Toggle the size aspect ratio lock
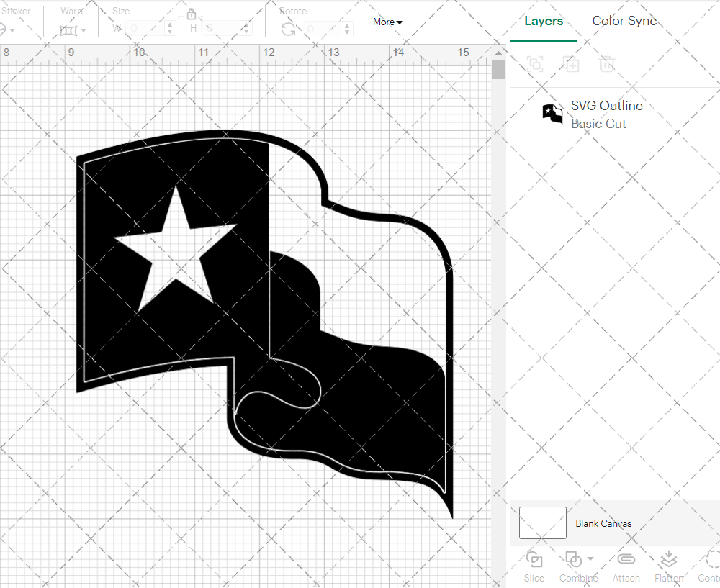Screen dimensions: 720x588 click(x=192, y=14)
